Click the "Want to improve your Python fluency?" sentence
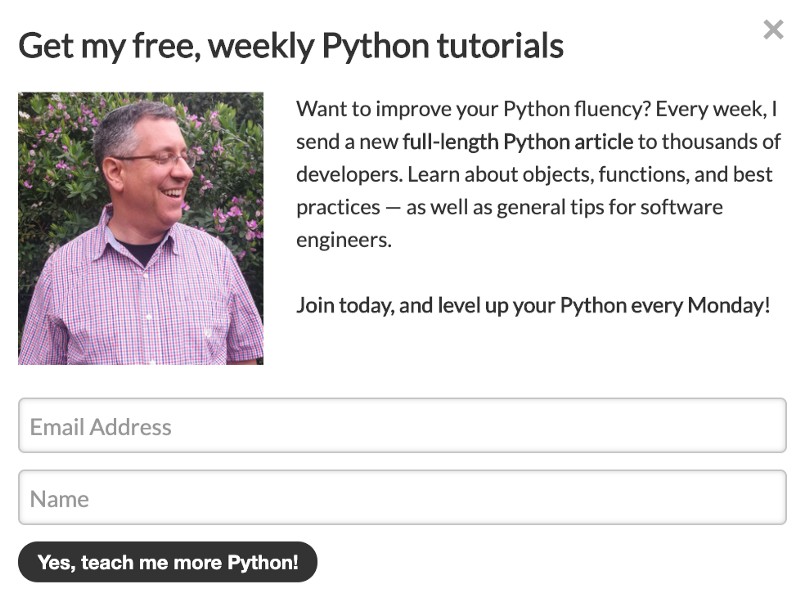 pos(473,108)
